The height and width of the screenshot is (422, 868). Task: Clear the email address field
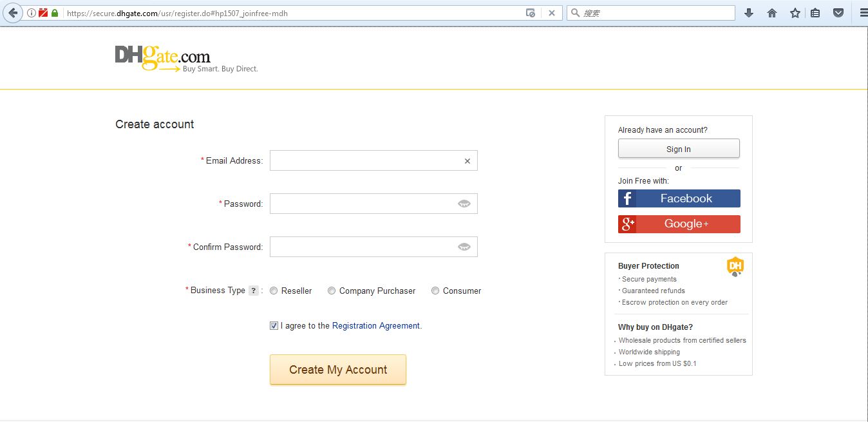467,160
